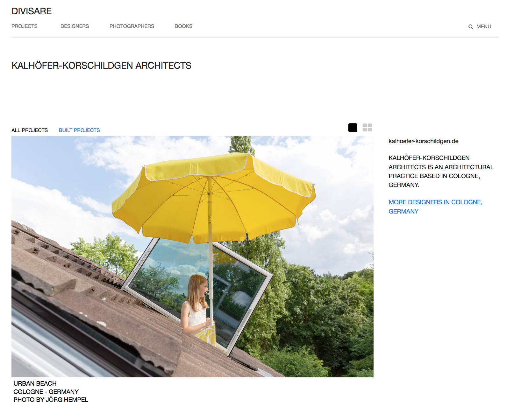The image size is (521, 420).
Task: Open photographer Jörg Hempel's credit
Action: click(51, 400)
